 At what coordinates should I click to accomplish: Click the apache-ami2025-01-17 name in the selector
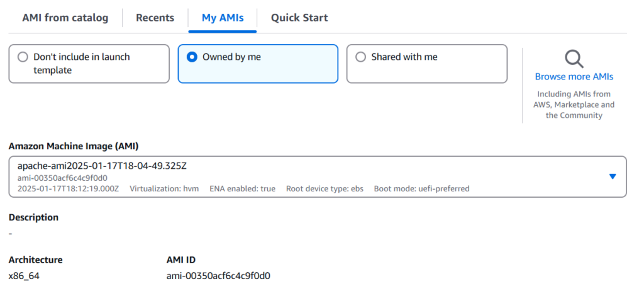click(x=102, y=166)
